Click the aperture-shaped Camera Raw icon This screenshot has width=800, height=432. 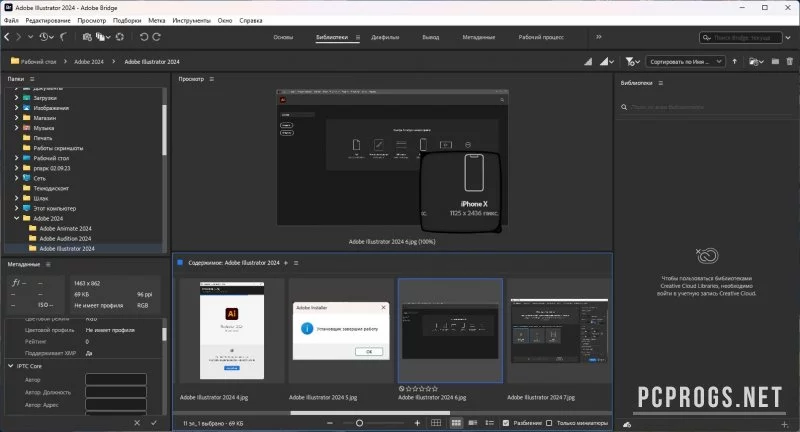120,37
